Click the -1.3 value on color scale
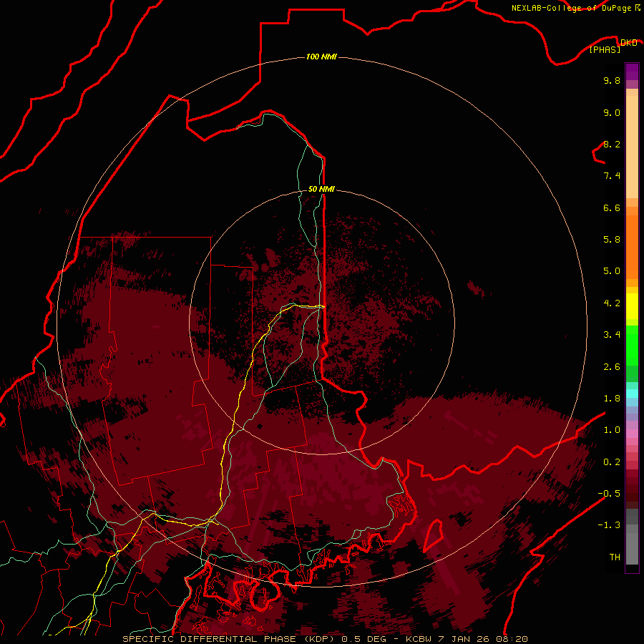This screenshot has height=644, width=644. [x=609, y=525]
